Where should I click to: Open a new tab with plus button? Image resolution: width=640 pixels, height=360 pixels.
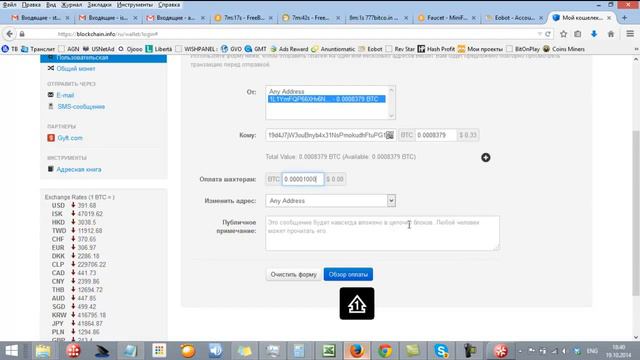(x=624, y=18)
